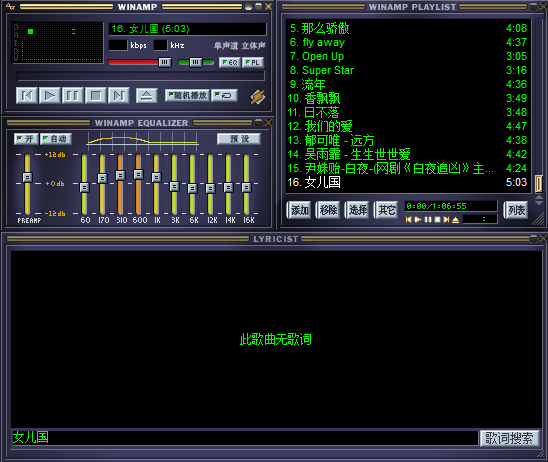The image size is (548, 462).
Task: Open the playlist 其它 (misc) menu
Action: [x=386, y=210]
